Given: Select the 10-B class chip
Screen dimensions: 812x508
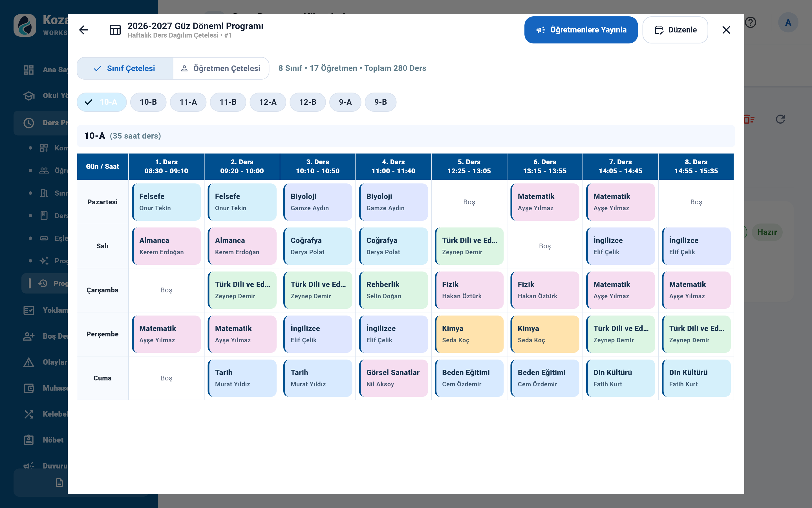Looking at the screenshot, I should point(148,102).
